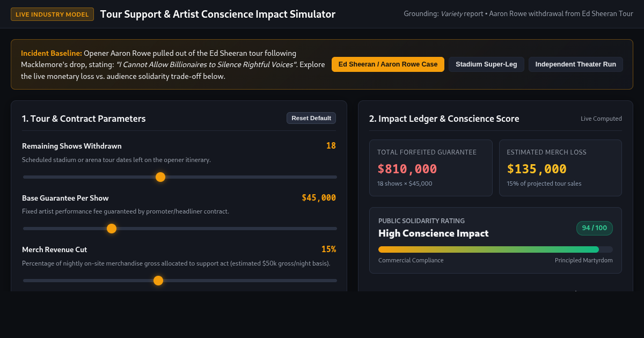Click the 15% merch revenue cut value
Screen dimensions: 644x338
[x=328, y=249]
